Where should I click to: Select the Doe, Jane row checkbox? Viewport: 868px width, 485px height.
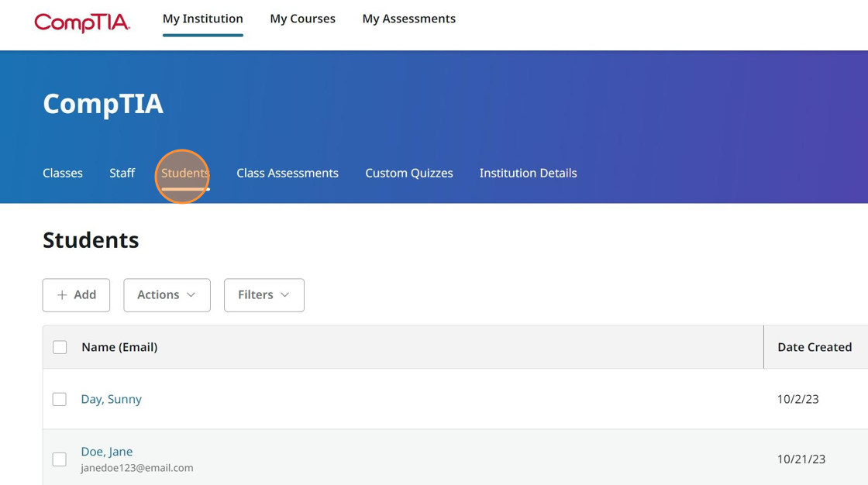tap(59, 459)
